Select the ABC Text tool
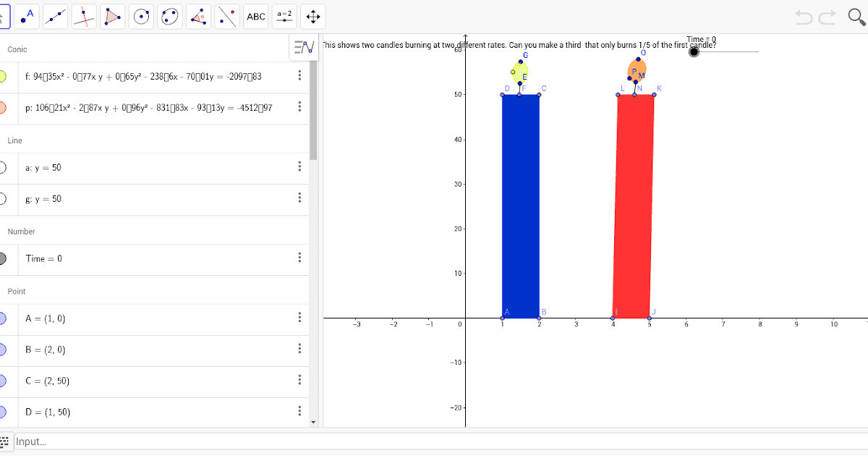Image resolution: width=868 pixels, height=456 pixels. click(256, 16)
